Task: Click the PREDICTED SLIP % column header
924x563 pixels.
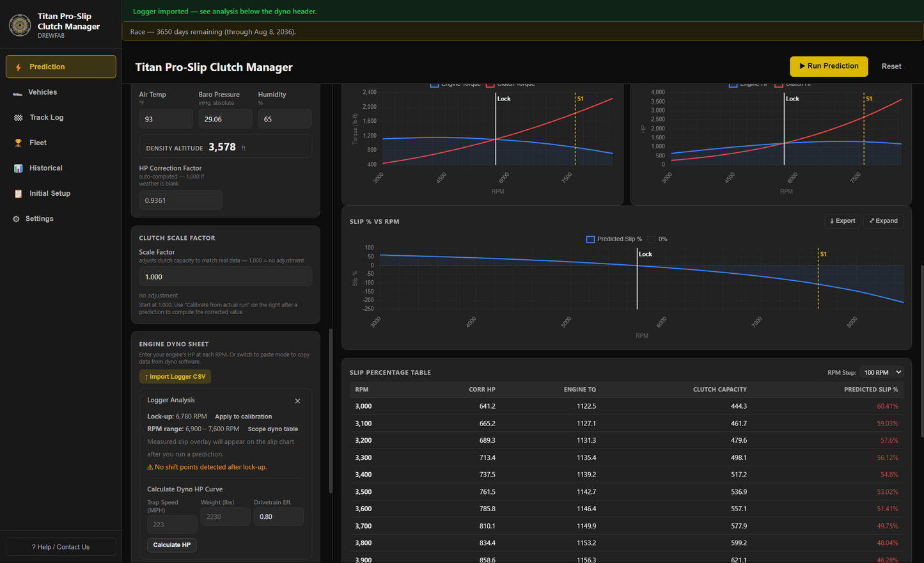Action: point(871,390)
